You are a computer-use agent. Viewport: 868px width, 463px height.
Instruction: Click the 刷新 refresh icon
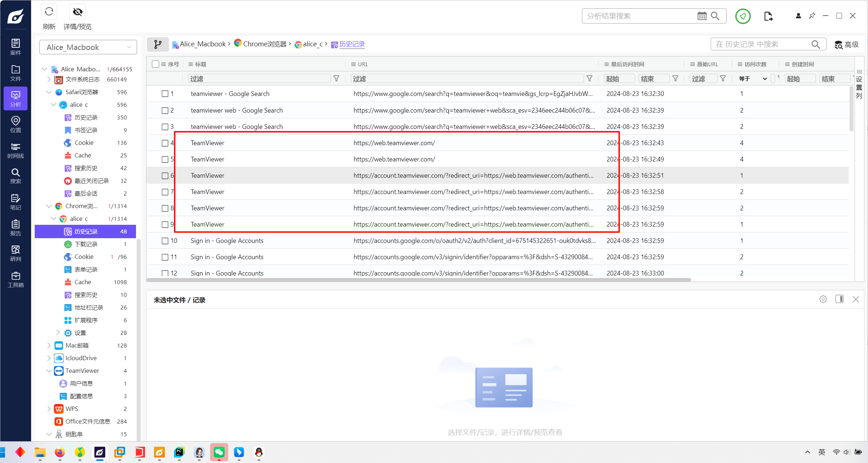coord(49,12)
